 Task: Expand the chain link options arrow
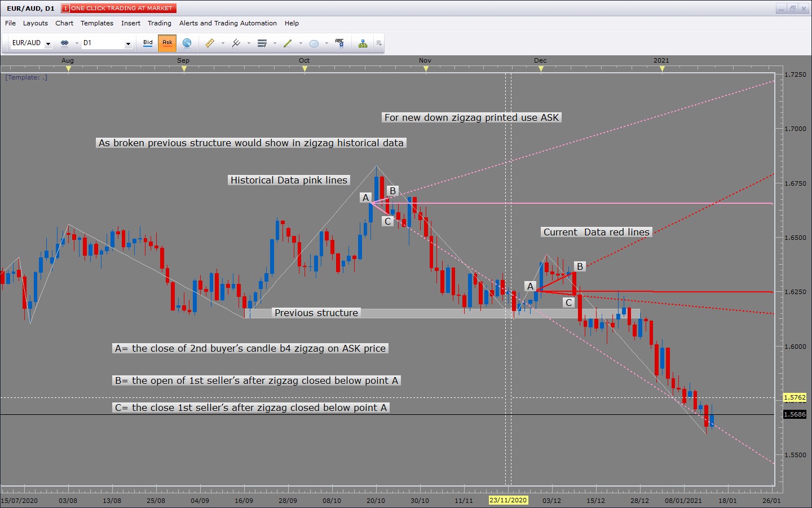point(77,43)
